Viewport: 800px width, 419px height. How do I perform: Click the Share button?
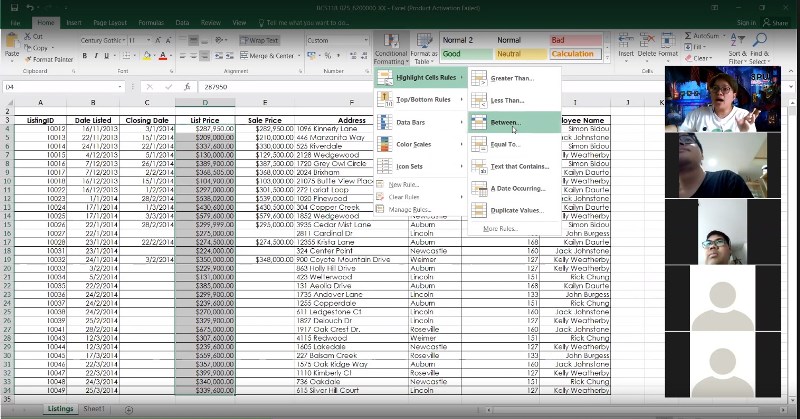[774, 22]
